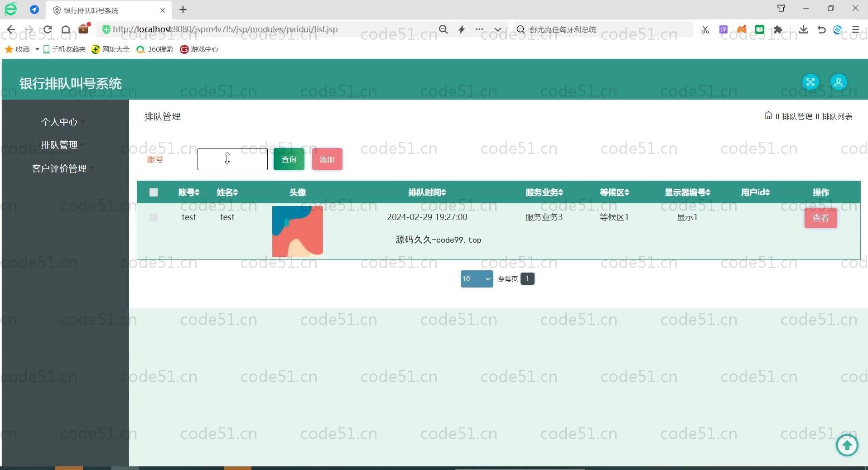Open 手机收藏夹 bookmark
This screenshot has height=470, width=868.
[x=64, y=49]
